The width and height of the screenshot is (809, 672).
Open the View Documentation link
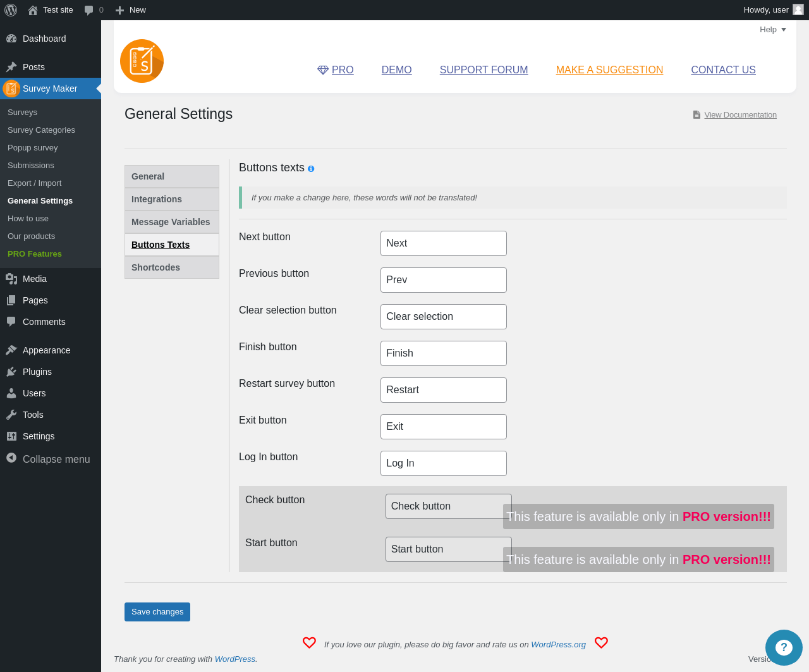pos(740,115)
